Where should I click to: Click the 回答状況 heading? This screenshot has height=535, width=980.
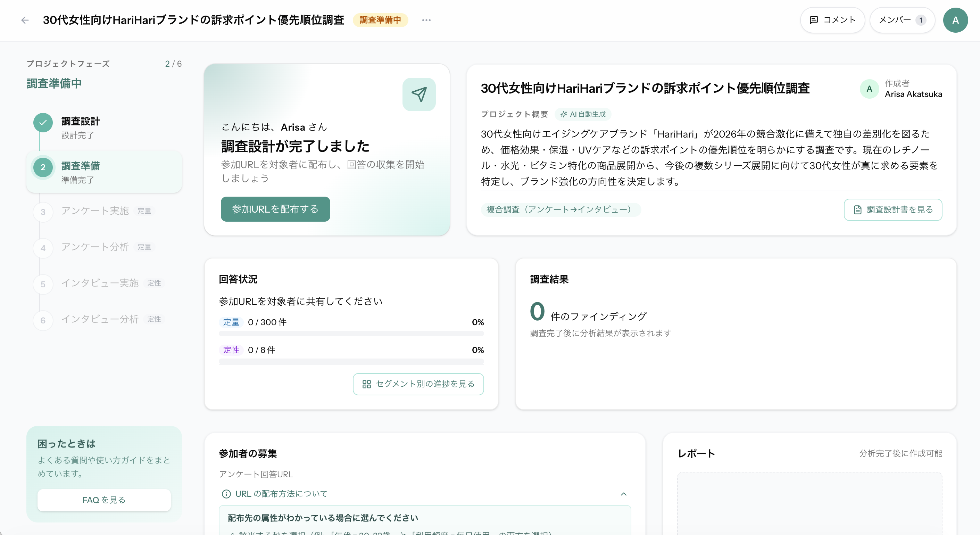point(238,279)
